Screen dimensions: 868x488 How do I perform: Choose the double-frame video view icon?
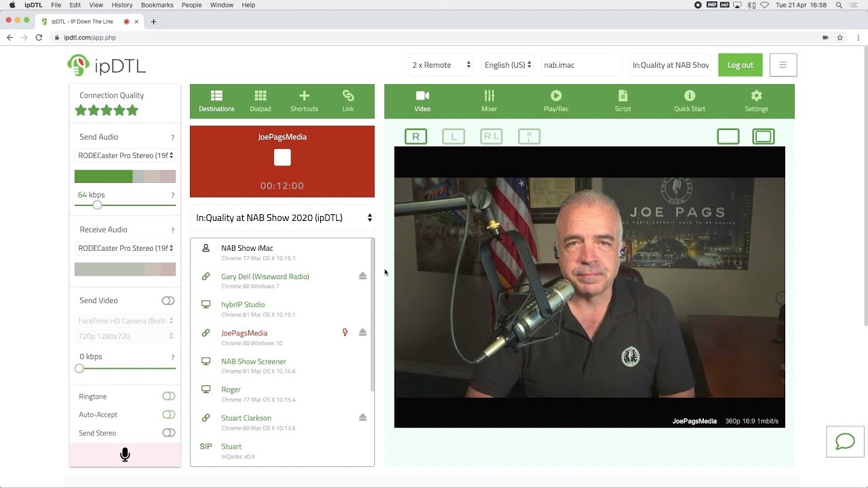coord(764,136)
